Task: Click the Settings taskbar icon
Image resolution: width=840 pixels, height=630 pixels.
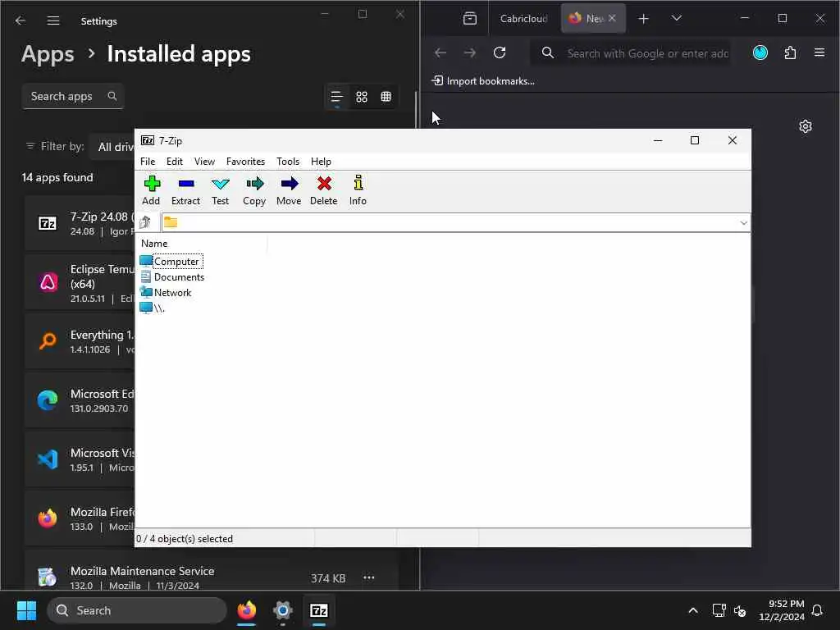Action: pos(283,610)
